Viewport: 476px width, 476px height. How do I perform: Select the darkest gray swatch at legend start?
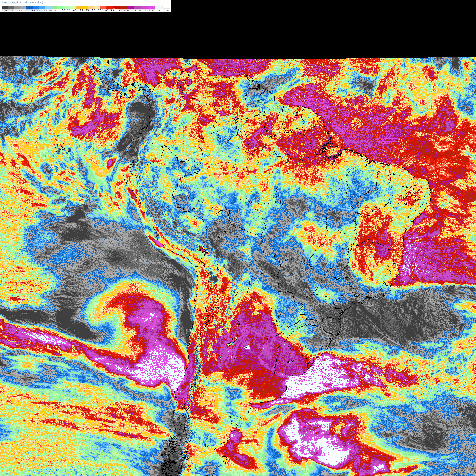4,7
